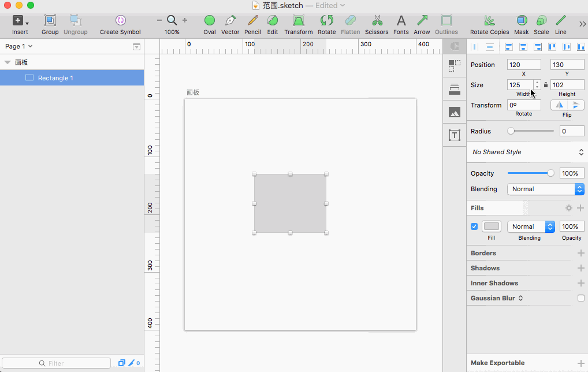This screenshot has height=372, width=588.
Task: Open document title dropdown arrow
Action: click(x=343, y=5)
